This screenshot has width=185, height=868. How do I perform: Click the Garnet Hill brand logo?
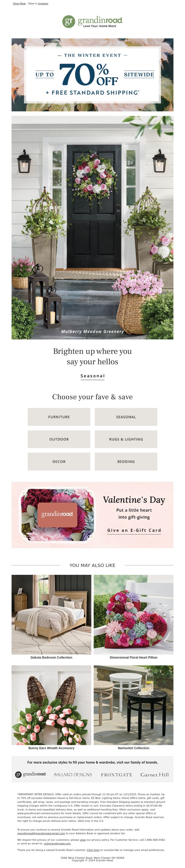tap(154, 774)
